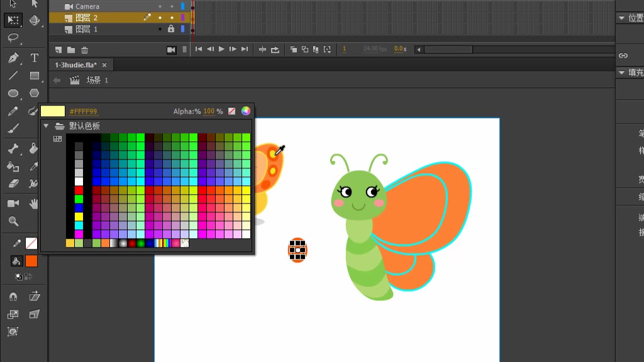Delete layer with trash icon
Viewport: 644px width, 362px height.
pos(85,50)
